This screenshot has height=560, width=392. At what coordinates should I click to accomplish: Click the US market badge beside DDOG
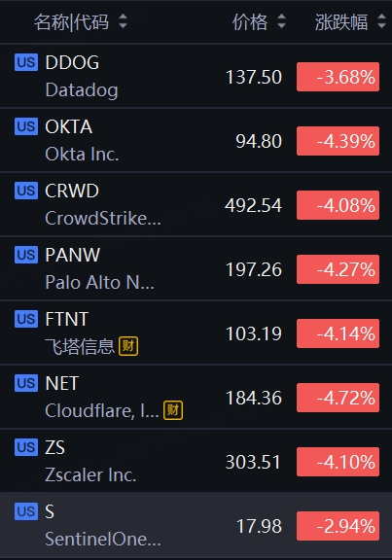26,62
